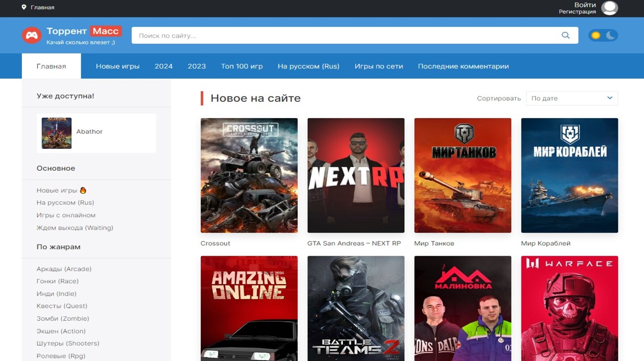Switch to the Главная tab
This screenshot has height=361, width=644.
(51, 66)
